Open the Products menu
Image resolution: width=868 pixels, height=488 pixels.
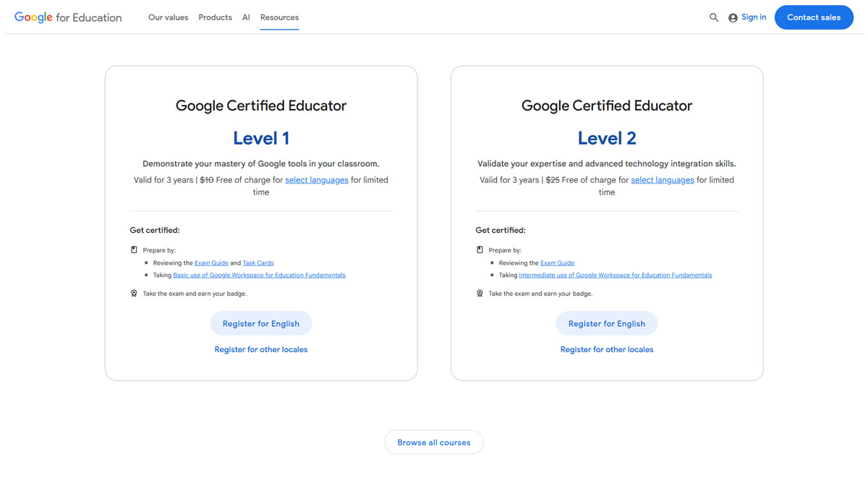[215, 17]
